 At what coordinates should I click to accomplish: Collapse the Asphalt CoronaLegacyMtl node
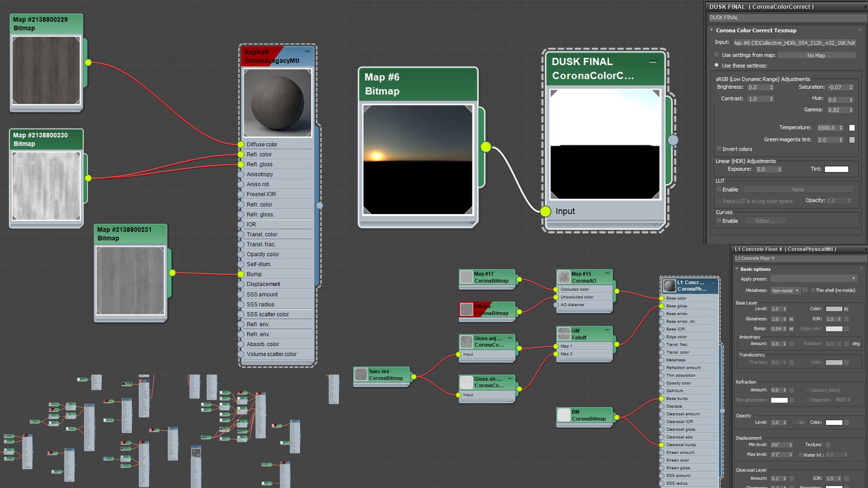[x=307, y=52]
